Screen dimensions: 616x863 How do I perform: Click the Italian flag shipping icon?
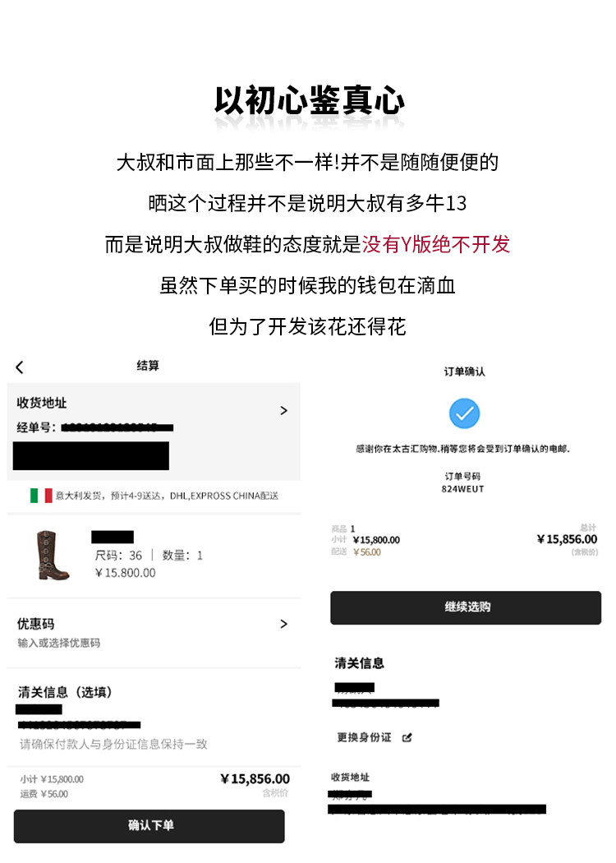tap(41, 496)
